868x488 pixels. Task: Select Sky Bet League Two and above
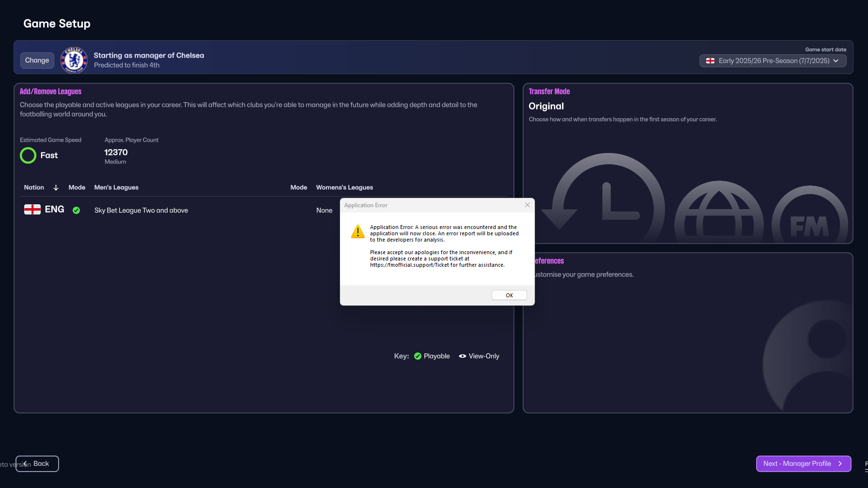click(141, 210)
